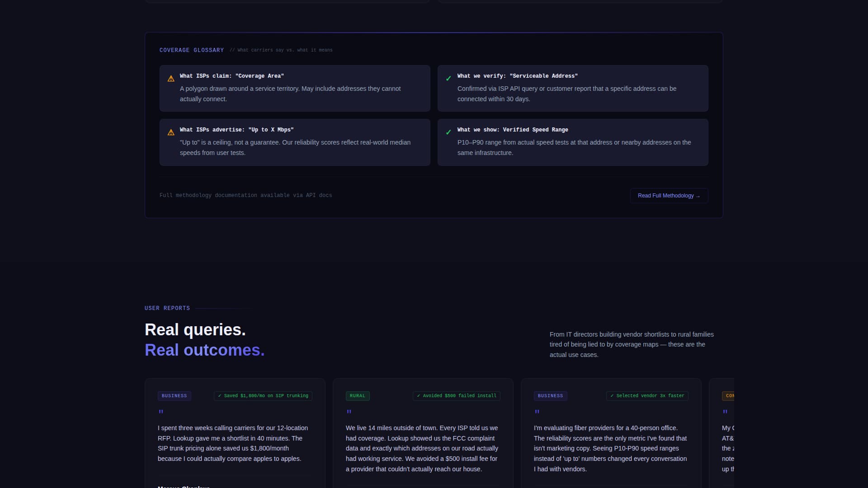The width and height of the screenshot is (868, 488).
Task: Click the Read Full Methodology button
Action: pyautogui.click(x=669, y=196)
